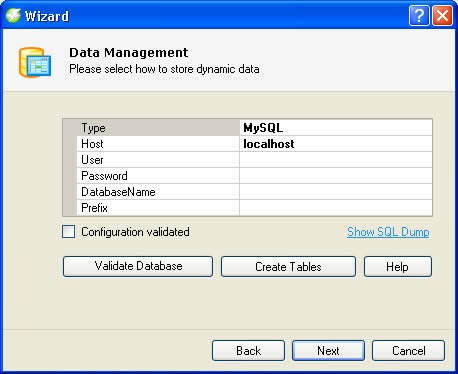The width and height of the screenshot is (458, 374).
Task: Go Back to previous wizard page
Action: [248, 350]
